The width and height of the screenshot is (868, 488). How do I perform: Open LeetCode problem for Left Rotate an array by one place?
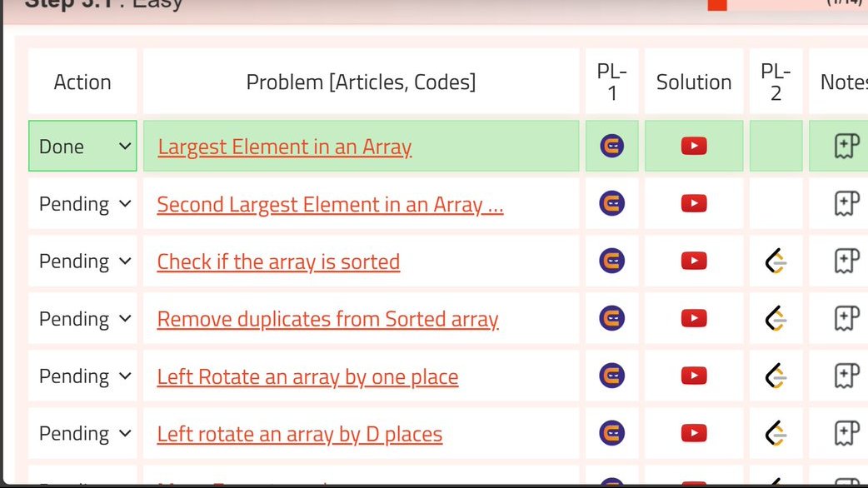[x=775, y=375]
